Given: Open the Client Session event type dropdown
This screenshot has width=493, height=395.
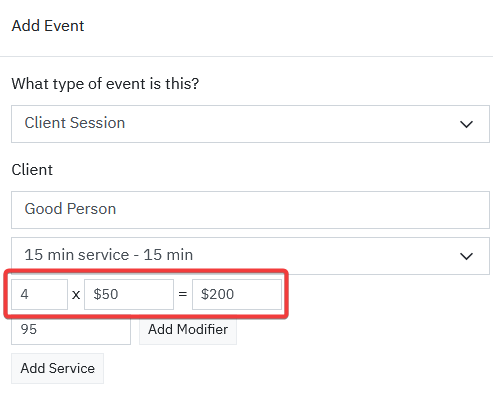Looking at the screenshot, I should click(x=250, y=124).
